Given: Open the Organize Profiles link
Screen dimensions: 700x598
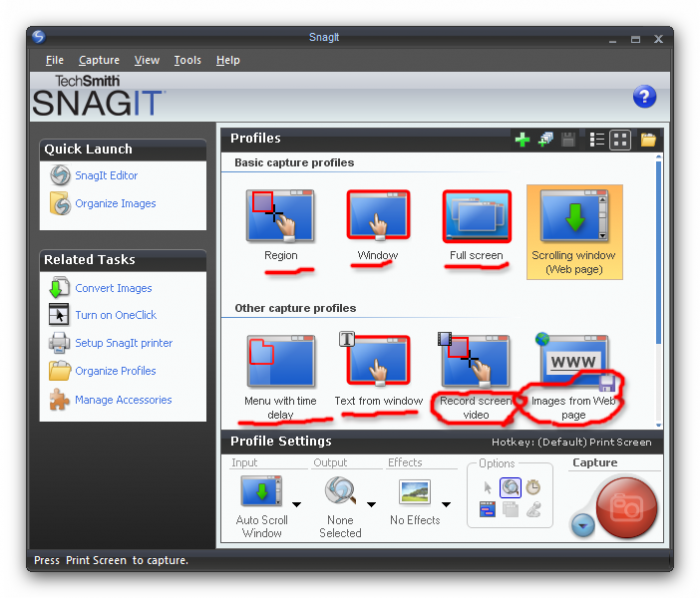Looking at the screenshot, I should (115, 371).
